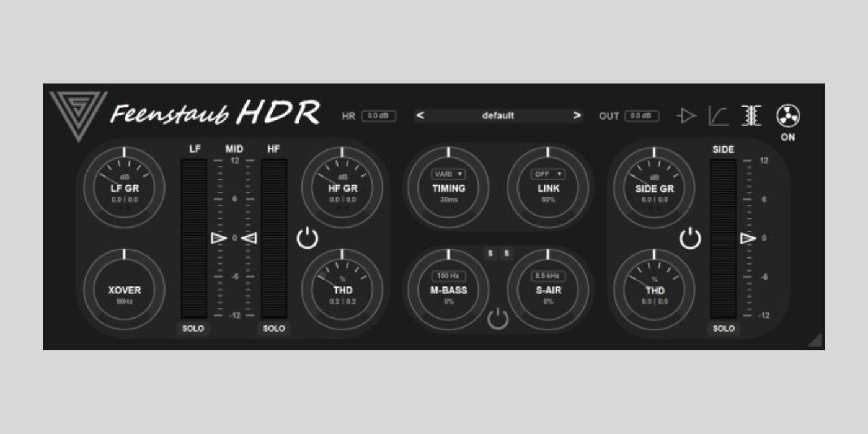Toggle the mid section power button
Image resolution: width=868 pixels, height=434 pixels.
[308, 238]
